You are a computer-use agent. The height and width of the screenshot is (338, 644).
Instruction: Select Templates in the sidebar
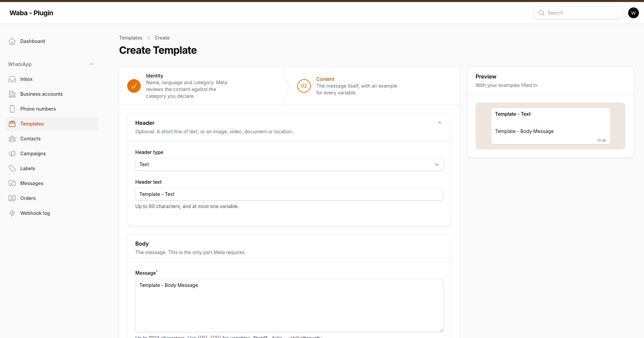coord(52,124)
